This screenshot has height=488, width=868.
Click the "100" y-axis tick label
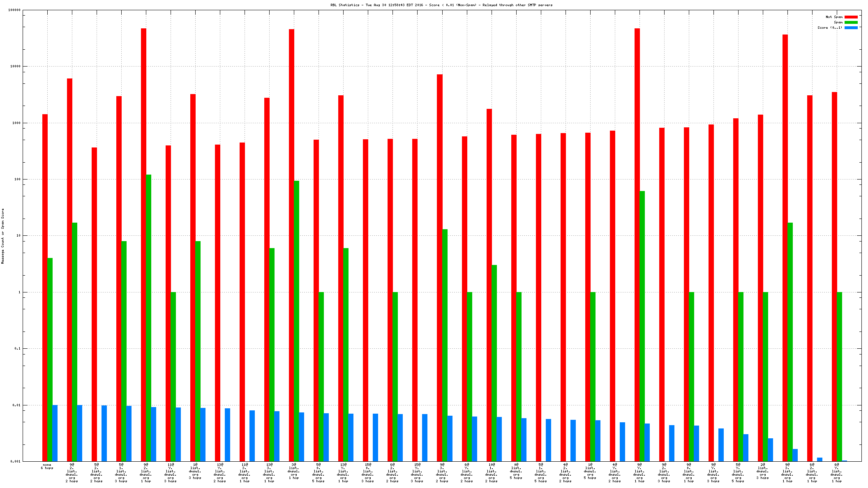[18, 179]
